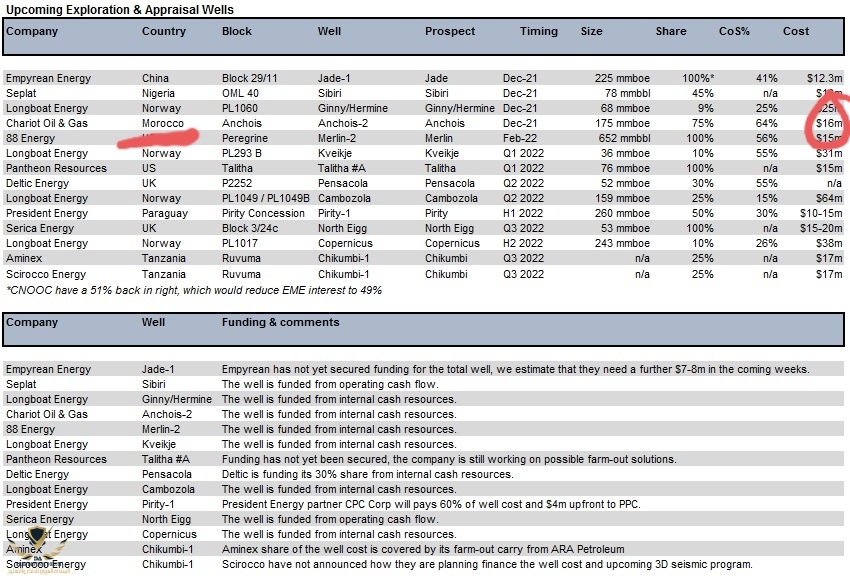Click the '$15-20m' cost cell

(821, 229)
